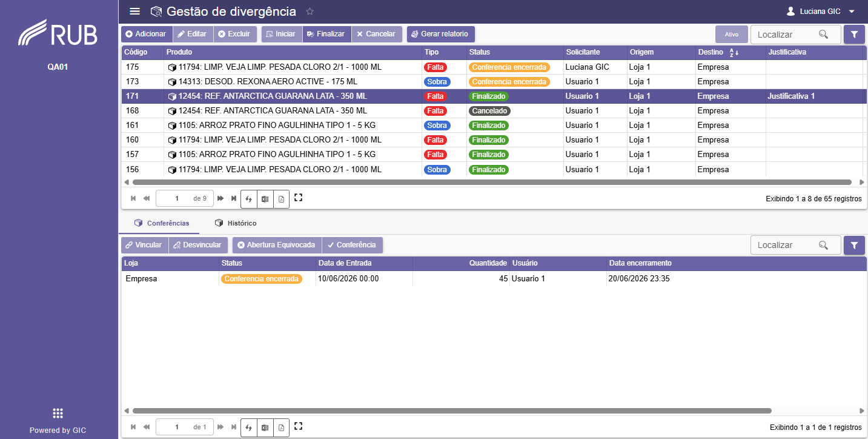This screenshot has width=868, height=439.
Task: Sort by the Destino column header
Action: click(731, 52)
